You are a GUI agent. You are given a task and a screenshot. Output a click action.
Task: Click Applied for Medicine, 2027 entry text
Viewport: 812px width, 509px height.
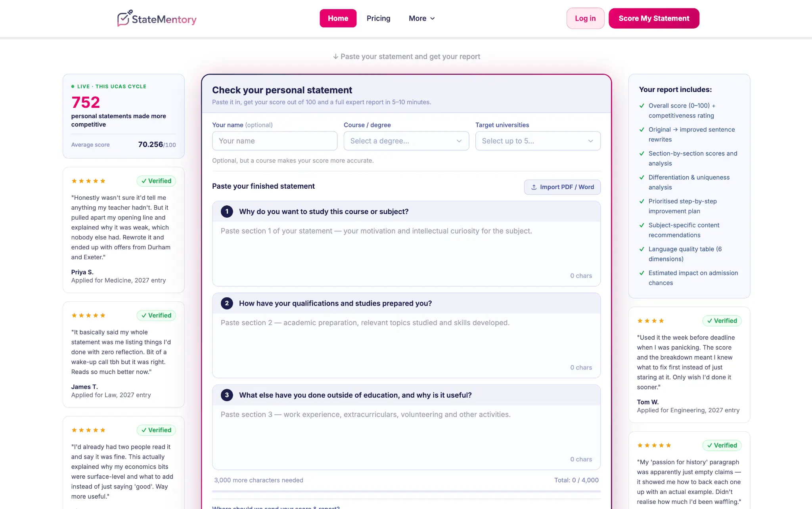click(119, 280)
